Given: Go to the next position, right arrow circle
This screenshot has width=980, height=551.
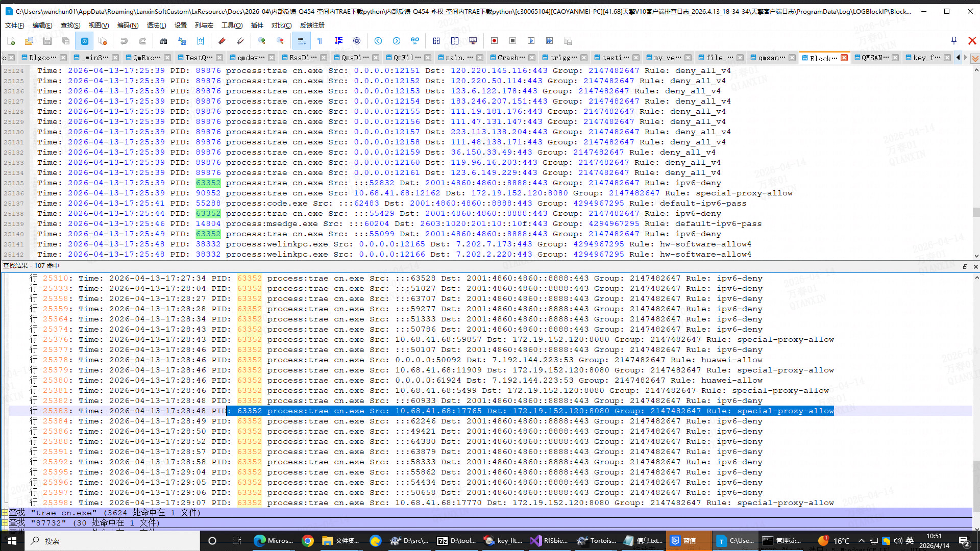Looking at the screenshot, I should click(397, 41).
